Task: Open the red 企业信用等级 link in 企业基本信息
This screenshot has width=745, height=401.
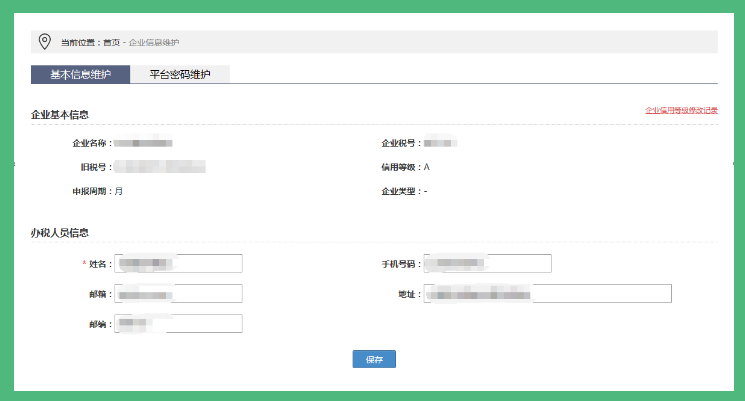Action: point(681,110)
